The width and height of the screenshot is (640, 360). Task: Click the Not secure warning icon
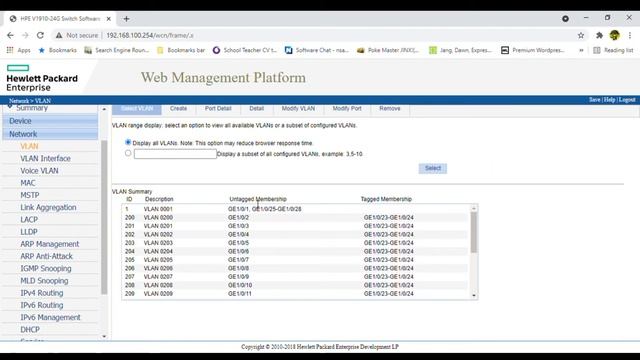coord(59,36)
